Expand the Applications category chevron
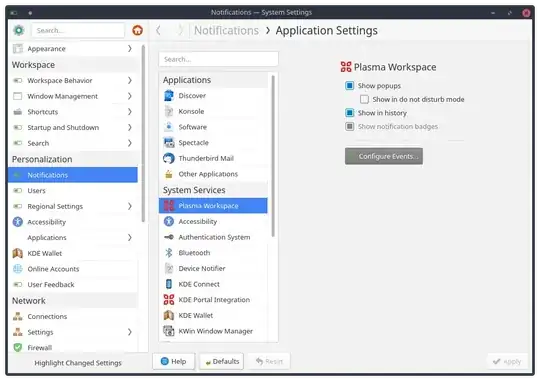 [130, 237]
